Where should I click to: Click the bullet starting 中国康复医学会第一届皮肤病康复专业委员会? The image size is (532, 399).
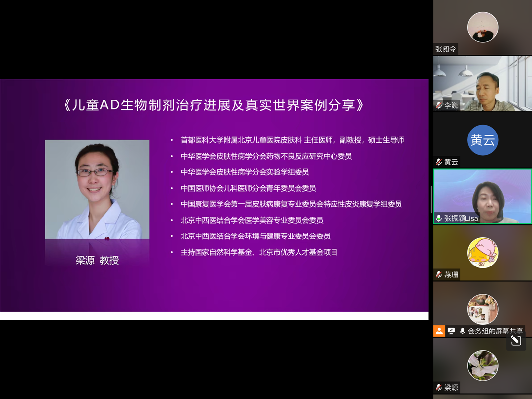point(291,204)
